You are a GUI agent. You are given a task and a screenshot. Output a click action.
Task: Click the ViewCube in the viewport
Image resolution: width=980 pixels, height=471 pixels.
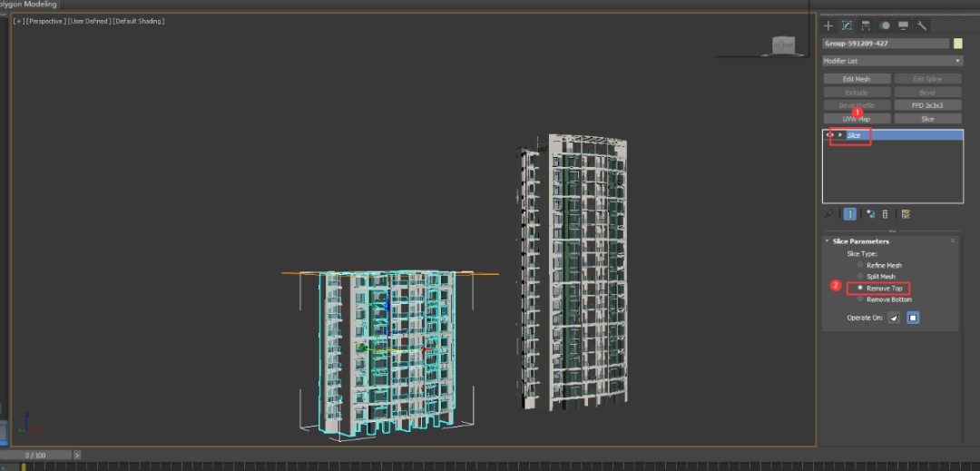point(782,45)
